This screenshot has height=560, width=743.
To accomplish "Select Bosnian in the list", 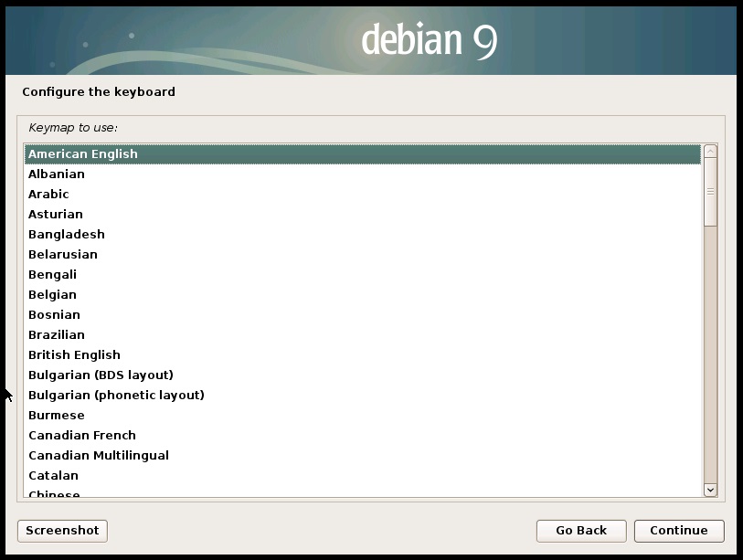I will pos(55,315).
